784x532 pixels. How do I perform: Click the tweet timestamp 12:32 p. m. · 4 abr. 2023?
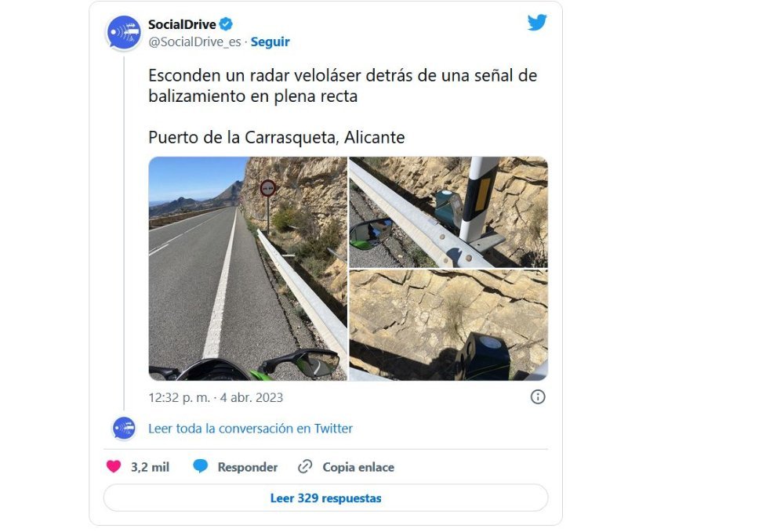tap(216, 397)
